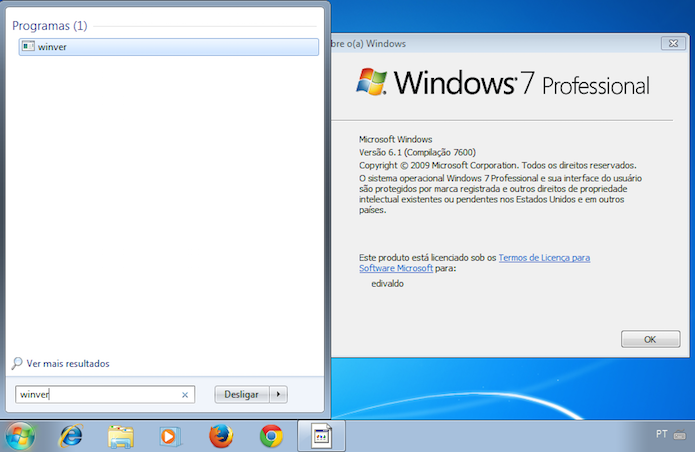Click the Versão 6.1 (Compilação 7600) text
The height and width of the screenshot is (452, 695).
click(x=417, y=152)
